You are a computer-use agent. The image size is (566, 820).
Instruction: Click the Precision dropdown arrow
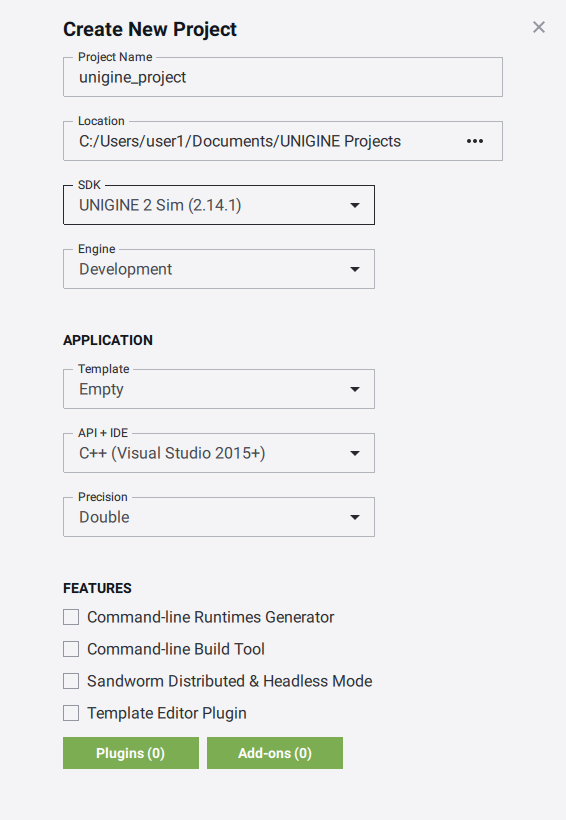tap(355, 517)
